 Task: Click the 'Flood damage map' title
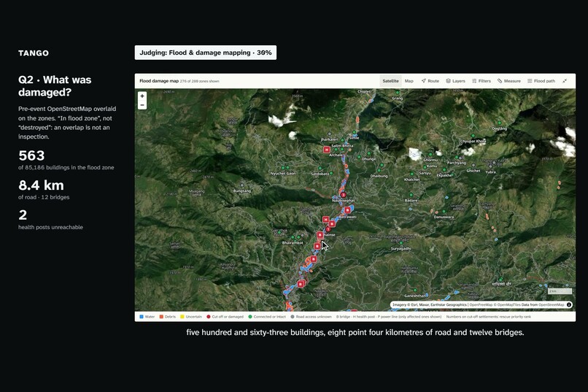[x=159, y=81]
